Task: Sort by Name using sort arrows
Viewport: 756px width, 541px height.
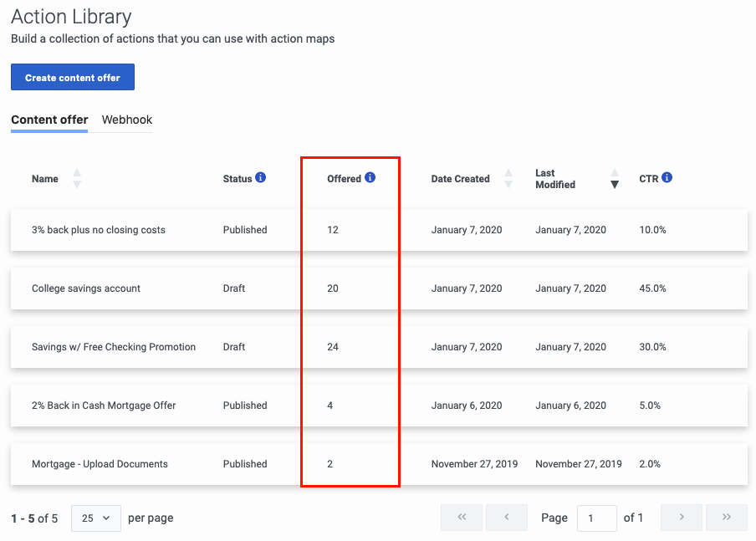Action: pos(77,178)
